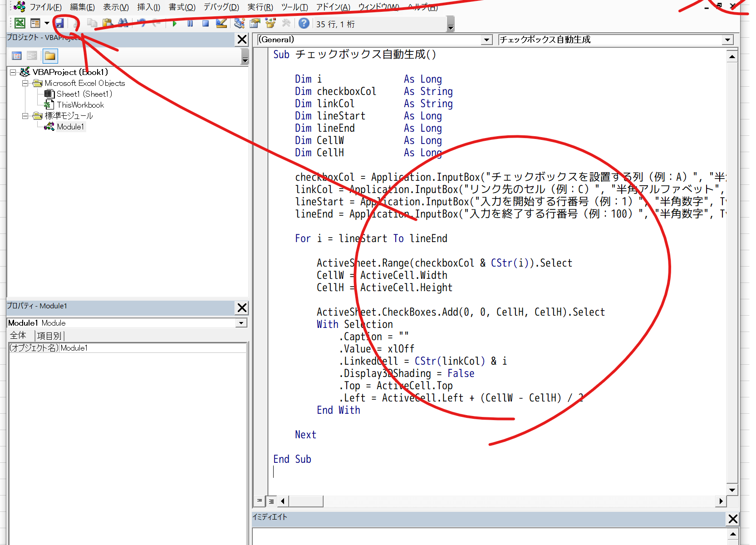Open the デバッグ(D) menu

[x=221, y=7]
